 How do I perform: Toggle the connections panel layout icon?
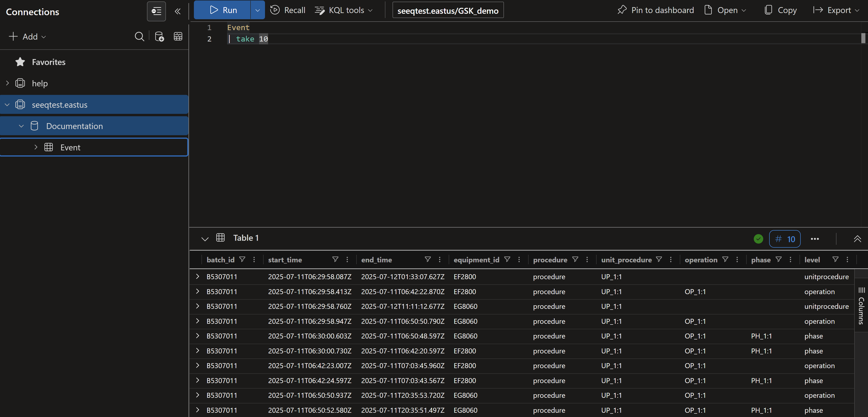[156, 11]
